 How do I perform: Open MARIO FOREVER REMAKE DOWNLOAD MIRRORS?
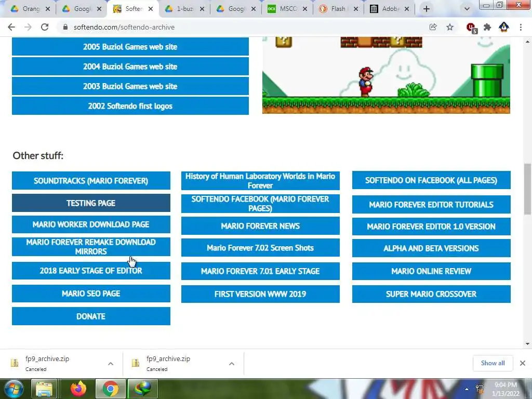[91, 247]
